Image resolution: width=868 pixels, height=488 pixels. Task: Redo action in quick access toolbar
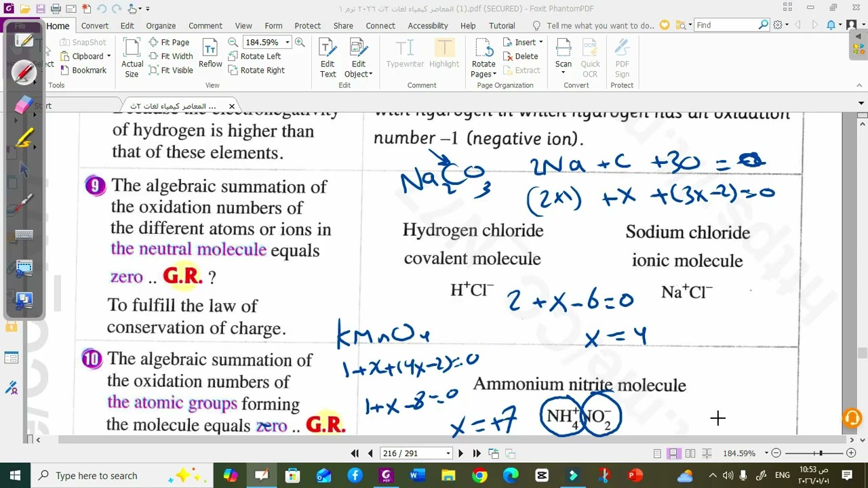[117, 9]
